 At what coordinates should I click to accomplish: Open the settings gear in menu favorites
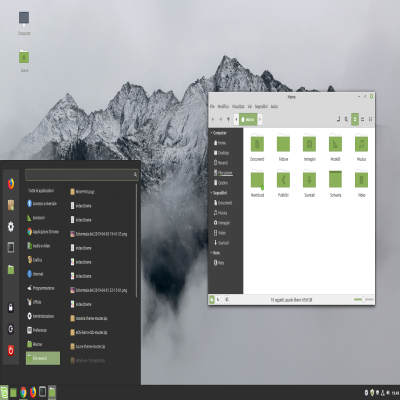11,227
